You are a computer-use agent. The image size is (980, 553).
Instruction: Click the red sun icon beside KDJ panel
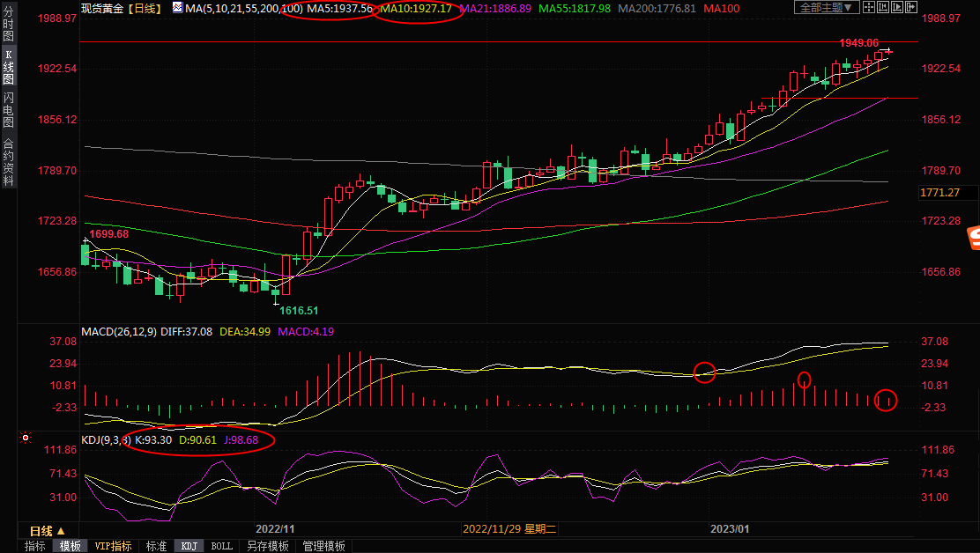click(x=26, y=438)
